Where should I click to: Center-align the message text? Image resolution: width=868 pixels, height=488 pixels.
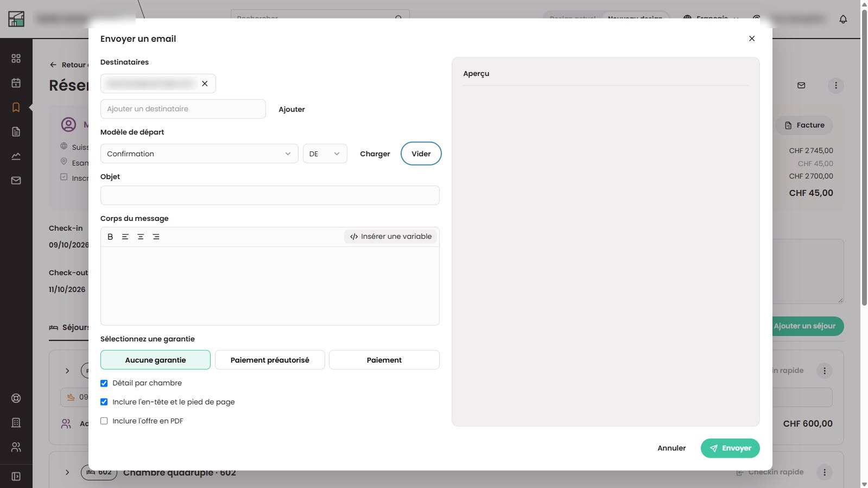click(141, 237)
